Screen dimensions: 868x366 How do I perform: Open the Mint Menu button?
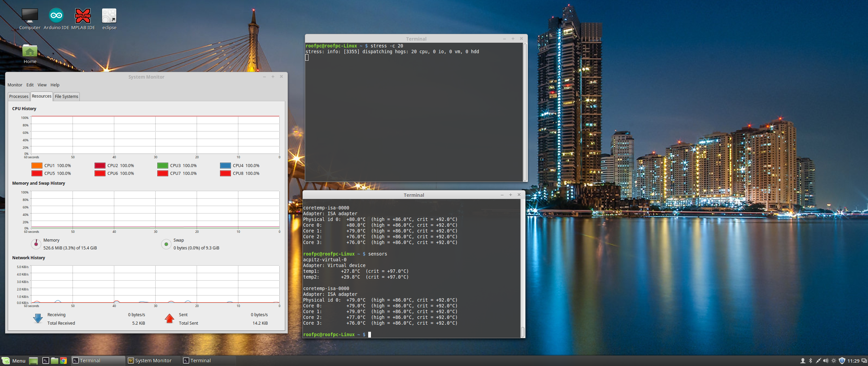click(14, 361)
